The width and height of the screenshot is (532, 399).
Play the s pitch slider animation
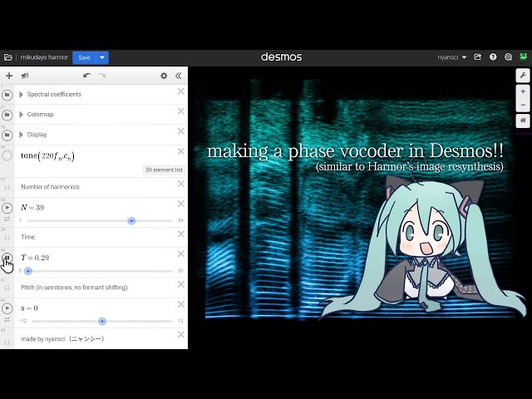click(7, 308)
